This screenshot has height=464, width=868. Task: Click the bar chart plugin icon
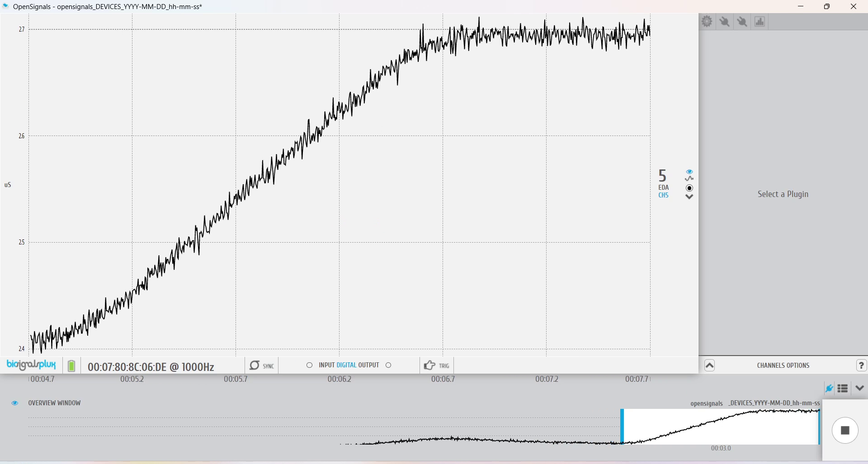(759, 21)
